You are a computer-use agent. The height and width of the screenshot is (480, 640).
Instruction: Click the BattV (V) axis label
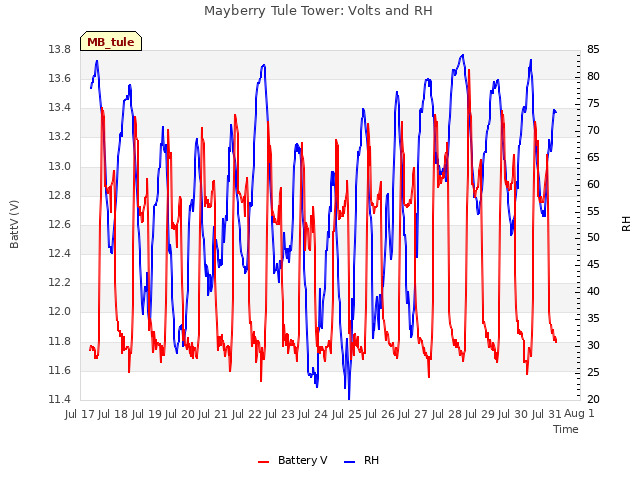pyautogui.click(x=14, y=224)
